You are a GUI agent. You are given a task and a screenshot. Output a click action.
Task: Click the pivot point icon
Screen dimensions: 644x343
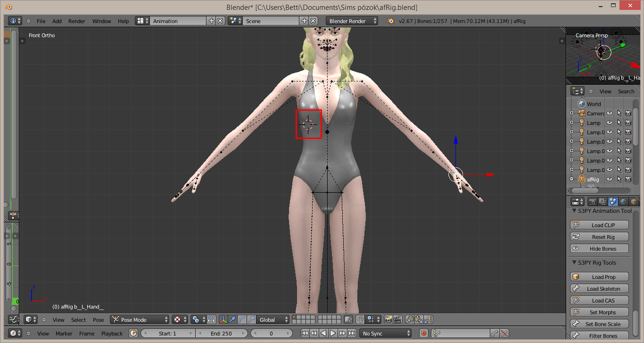click(x=196, y=320)
